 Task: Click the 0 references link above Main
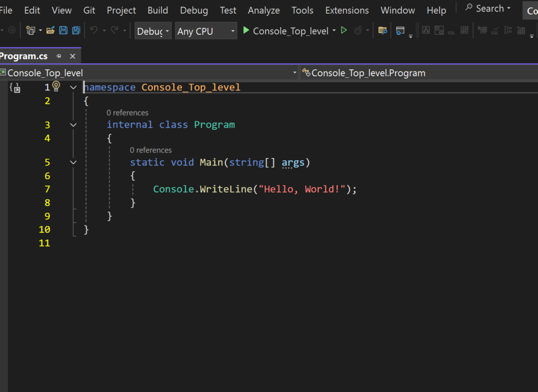pyautogui.click(x=151, y=150)
